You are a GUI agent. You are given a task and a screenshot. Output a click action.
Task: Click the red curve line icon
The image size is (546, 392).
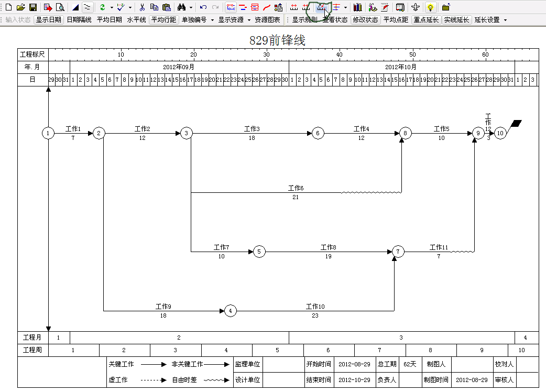[x=267, y=7]
